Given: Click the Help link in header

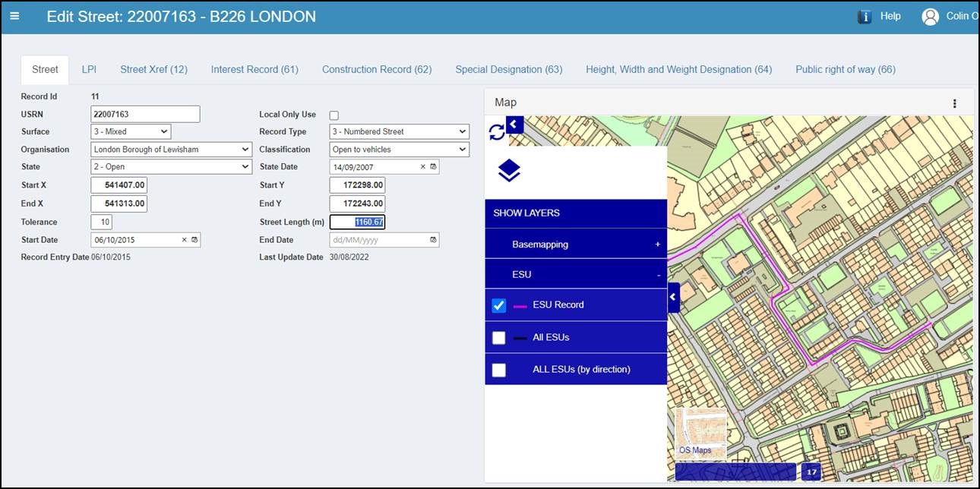Looking at the screenshot, I should click(x=890, y=16).
